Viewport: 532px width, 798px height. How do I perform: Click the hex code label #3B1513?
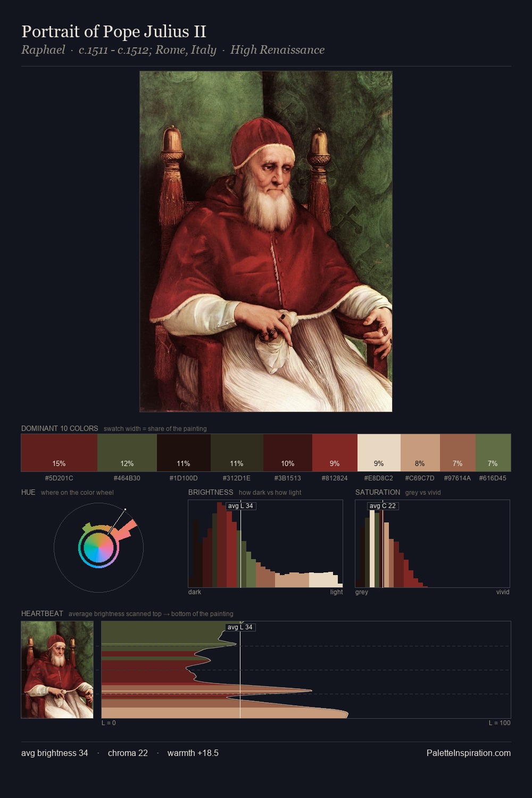(x=288, y=478)
